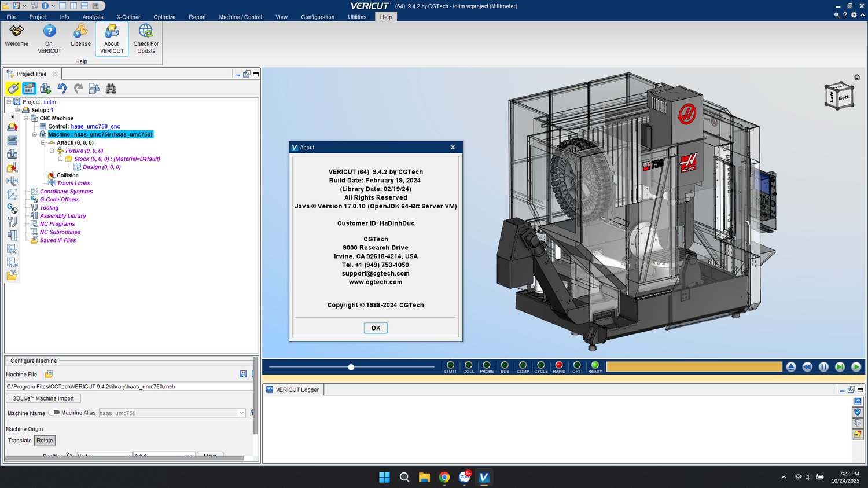Click the blue undo arrow in Project Tree
The height and width of the screenshot is (488, 868).
coord(62,89)
